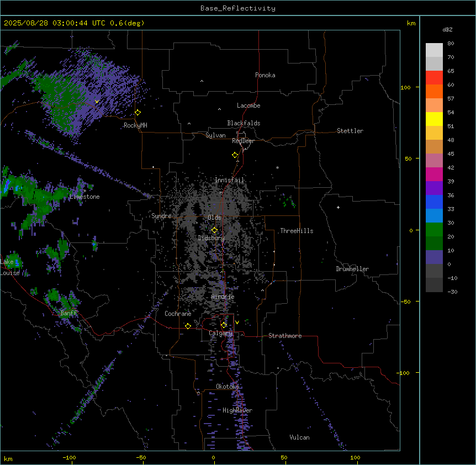476x465 pixels.
Task: Click the yellow radar marker beside RockyMH
Action: 138,113
